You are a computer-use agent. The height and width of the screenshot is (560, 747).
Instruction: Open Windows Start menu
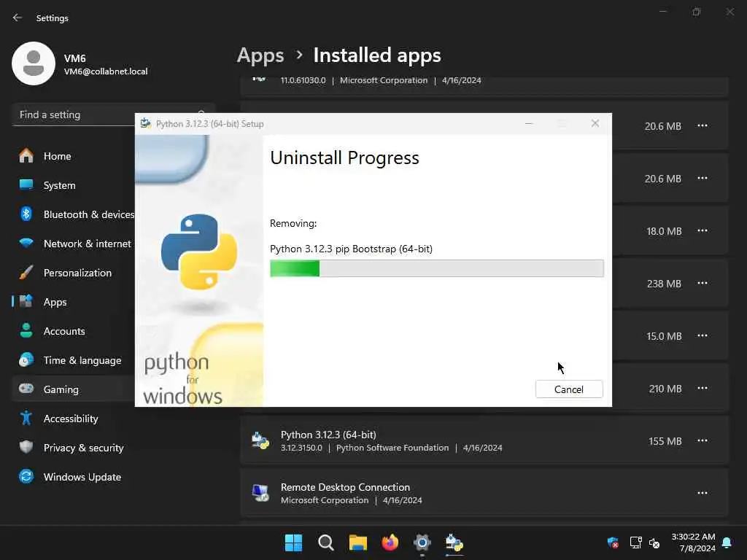coord(293,542)
